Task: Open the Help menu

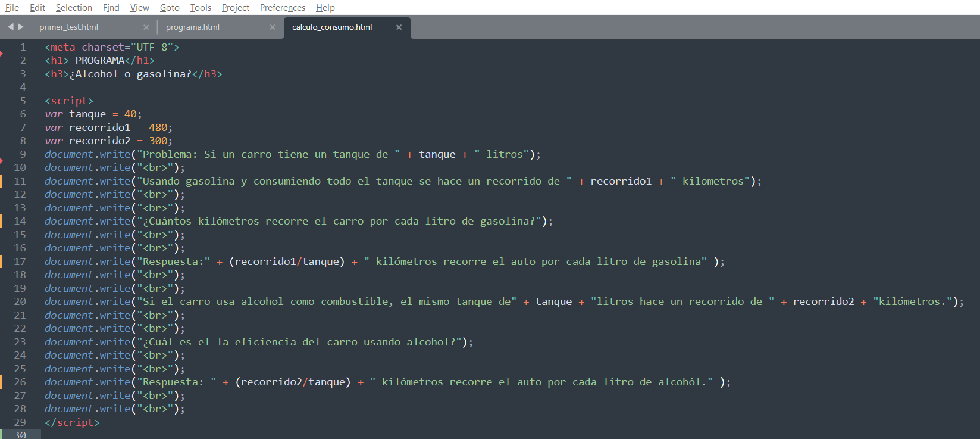Action: (x=325, y=8)
